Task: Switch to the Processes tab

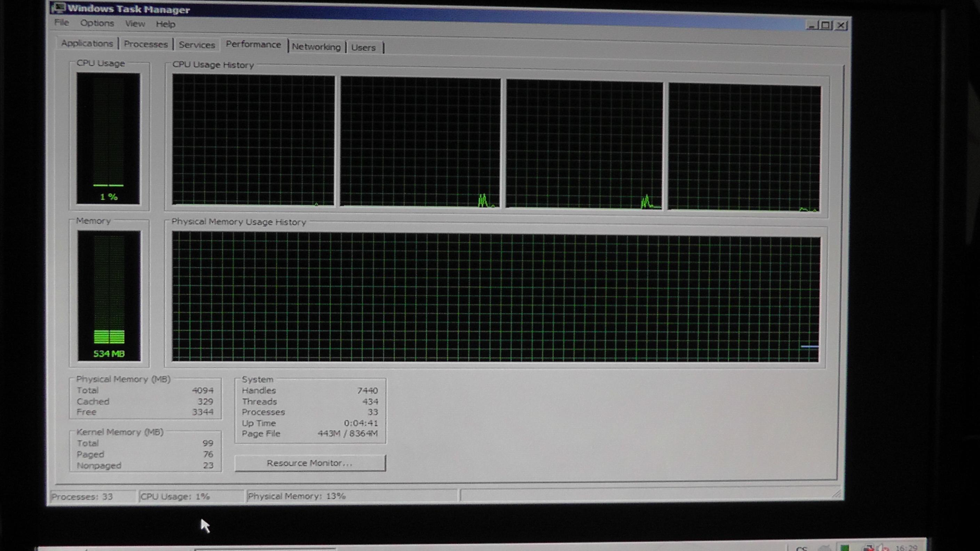Action: point(146,44)
